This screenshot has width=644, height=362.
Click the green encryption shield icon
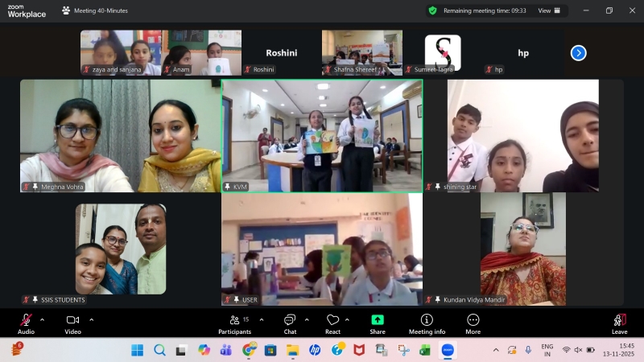coord(432,10)
